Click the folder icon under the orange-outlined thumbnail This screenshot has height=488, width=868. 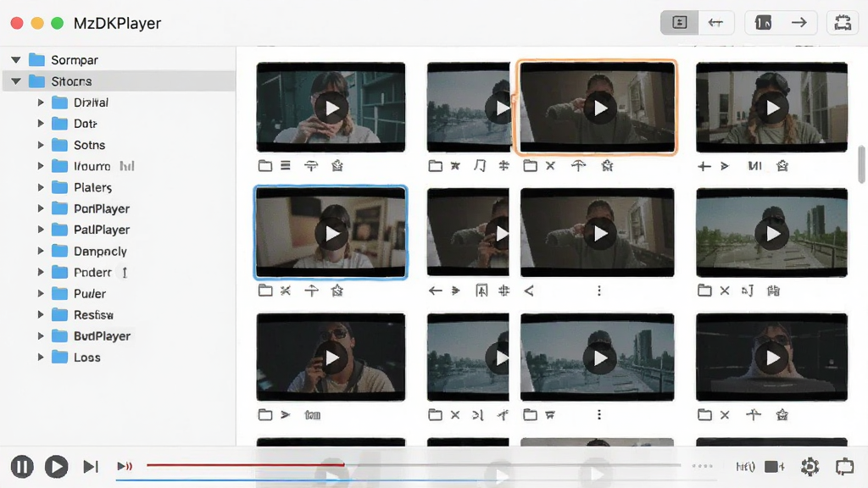click(x=531, y=165)
